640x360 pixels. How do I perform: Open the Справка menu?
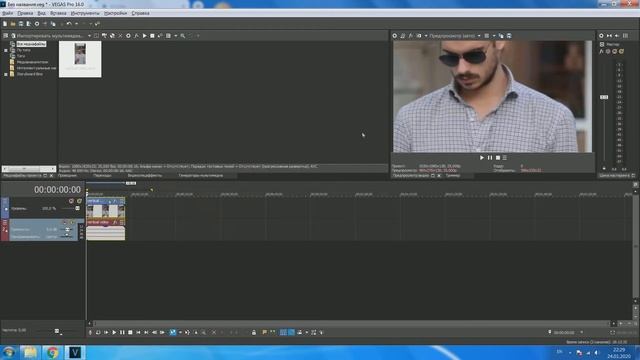click(140, 13)
